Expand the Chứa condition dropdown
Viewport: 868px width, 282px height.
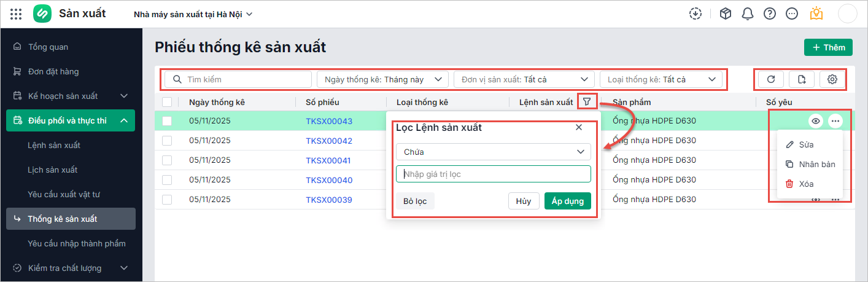[494, 152]
